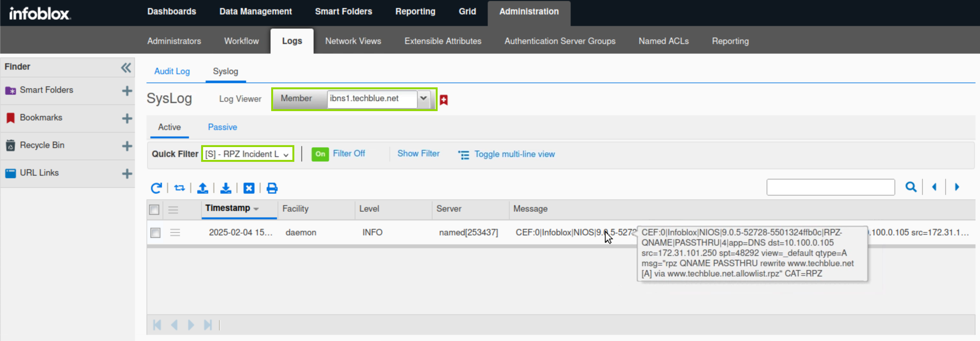The image size is (980, 341).
Task: Click the clear log X icon
Action: point(249,188)
